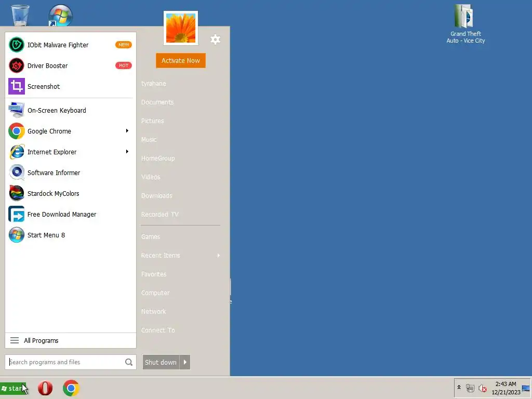Open Start Menu 8 program icon

pyautogui.click(x=16, y=235)
